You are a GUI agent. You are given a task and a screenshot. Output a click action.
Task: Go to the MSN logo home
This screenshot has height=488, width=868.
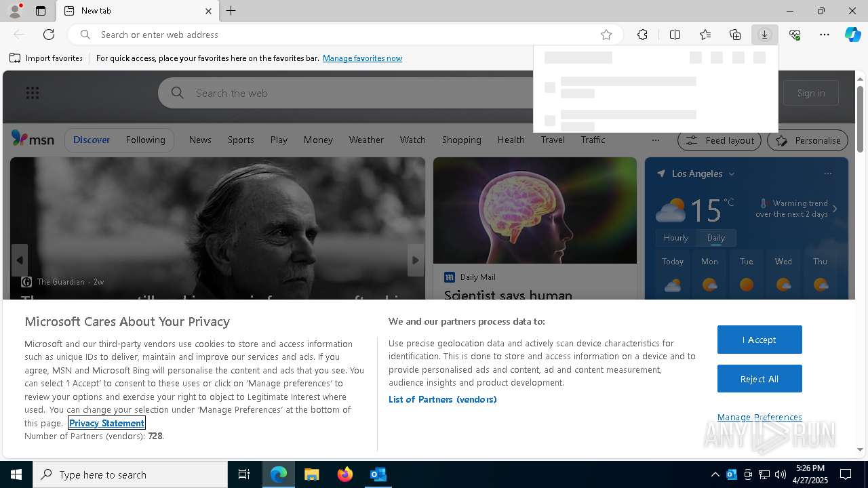pyautogui.click(x=33, y=140)
